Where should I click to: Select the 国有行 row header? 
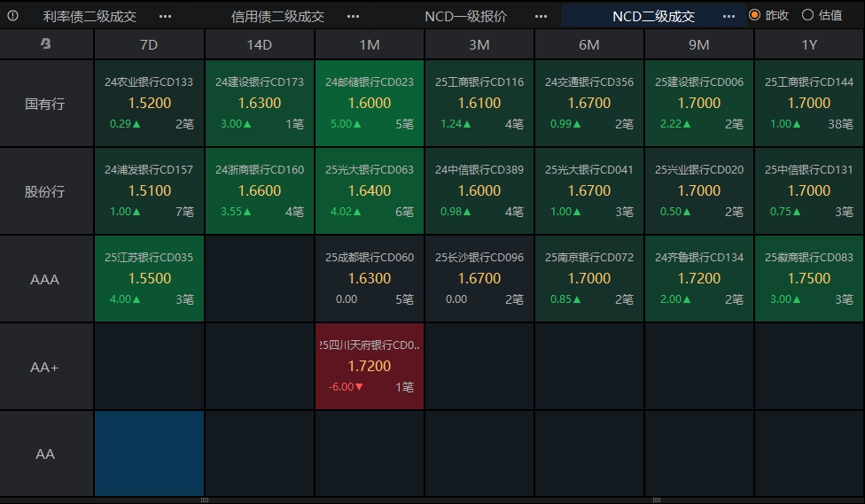point(46,103)
